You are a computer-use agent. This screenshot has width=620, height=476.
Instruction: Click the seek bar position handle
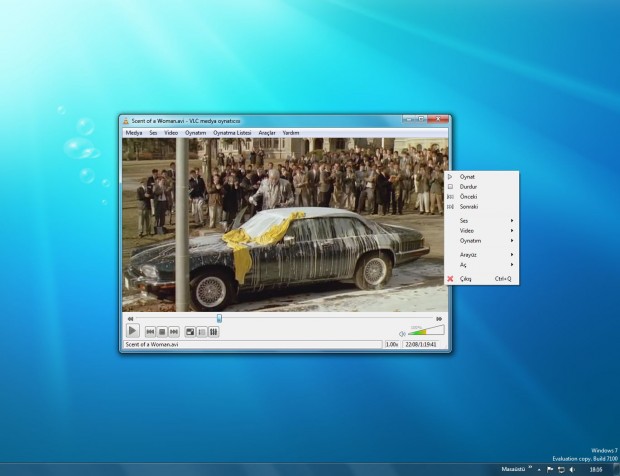point(219,318)
